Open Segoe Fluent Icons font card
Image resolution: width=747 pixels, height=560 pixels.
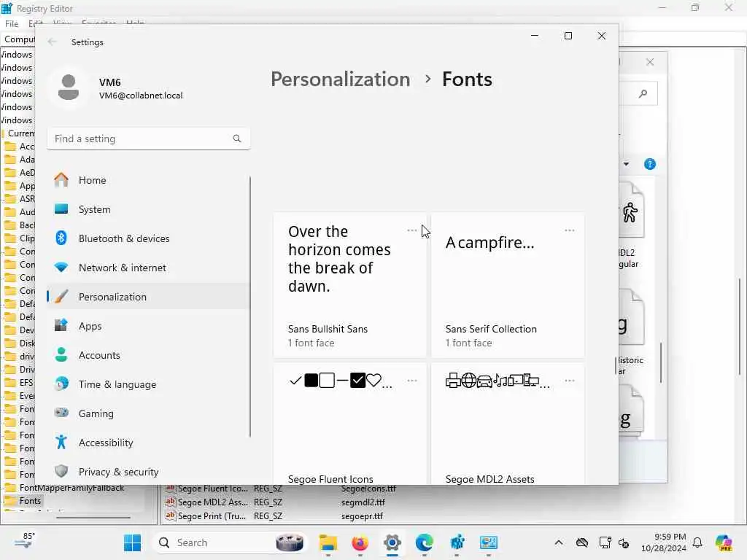point(349,424)
